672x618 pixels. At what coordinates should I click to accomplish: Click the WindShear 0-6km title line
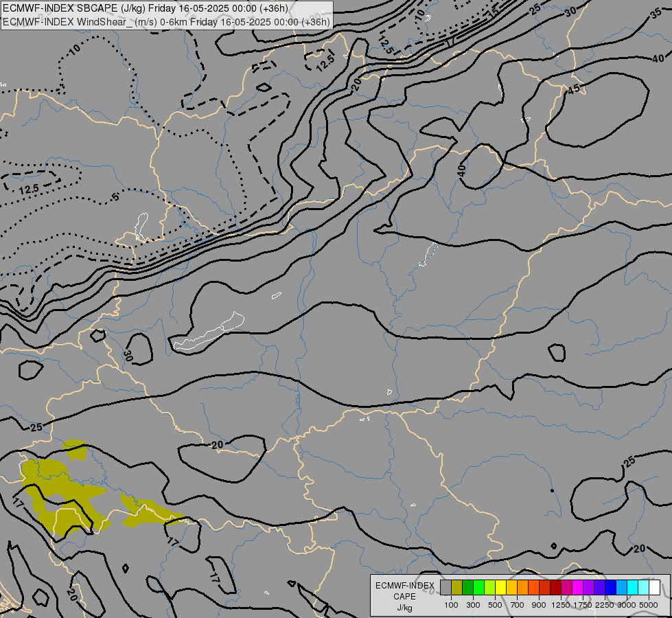pyautogui.click(x=166, y=22)
